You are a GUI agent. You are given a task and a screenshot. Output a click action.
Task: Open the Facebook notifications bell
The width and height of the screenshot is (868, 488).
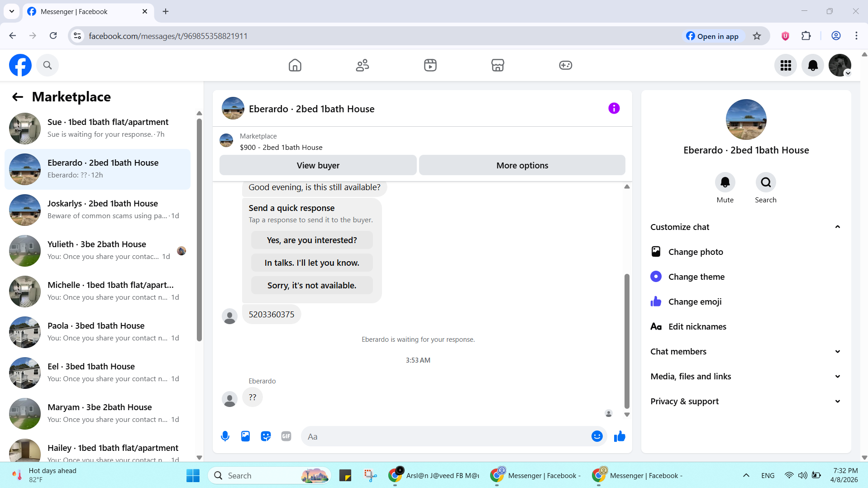(x=813, y=65)
